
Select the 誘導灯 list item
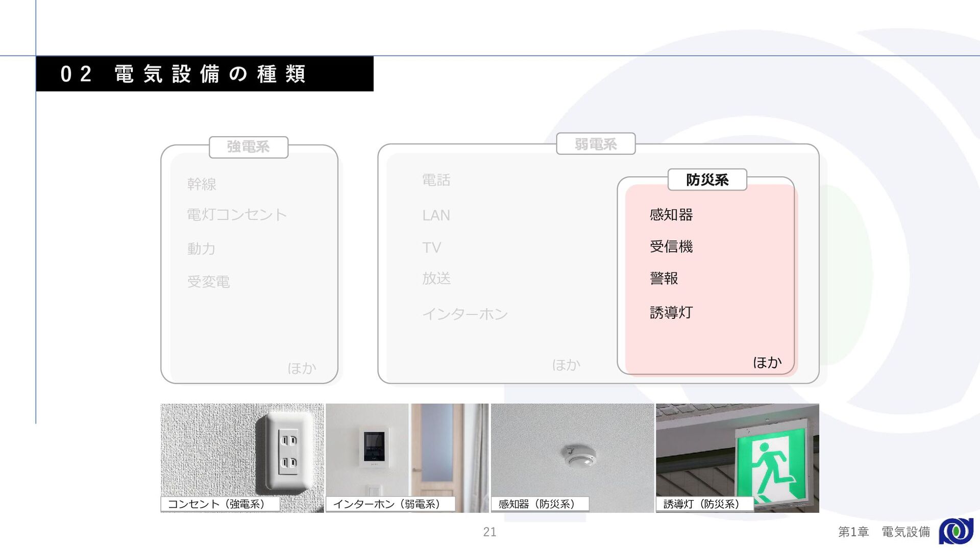(x=671, y=312)
